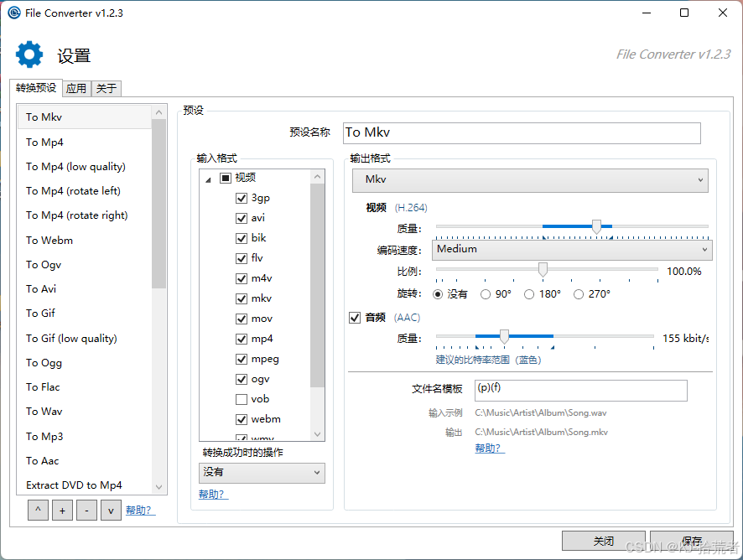This screenshot has width=743, height=560.
Task: Collapse the 视频 tree node
Action: [208, 179]
